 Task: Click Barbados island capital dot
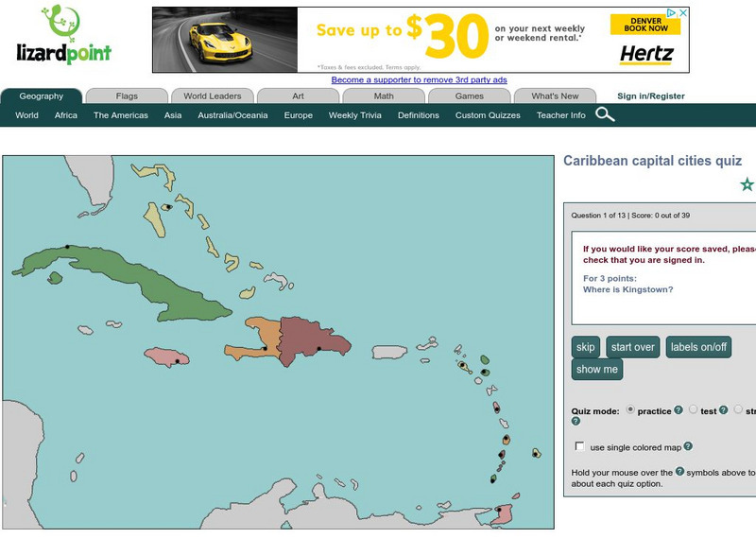tap(535, 454)
